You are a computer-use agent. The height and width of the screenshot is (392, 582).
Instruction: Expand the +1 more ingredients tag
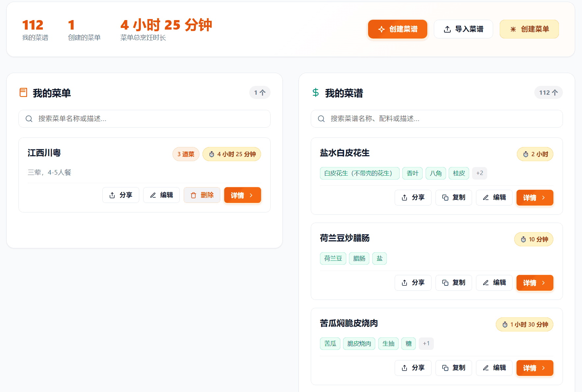[426, 344]
